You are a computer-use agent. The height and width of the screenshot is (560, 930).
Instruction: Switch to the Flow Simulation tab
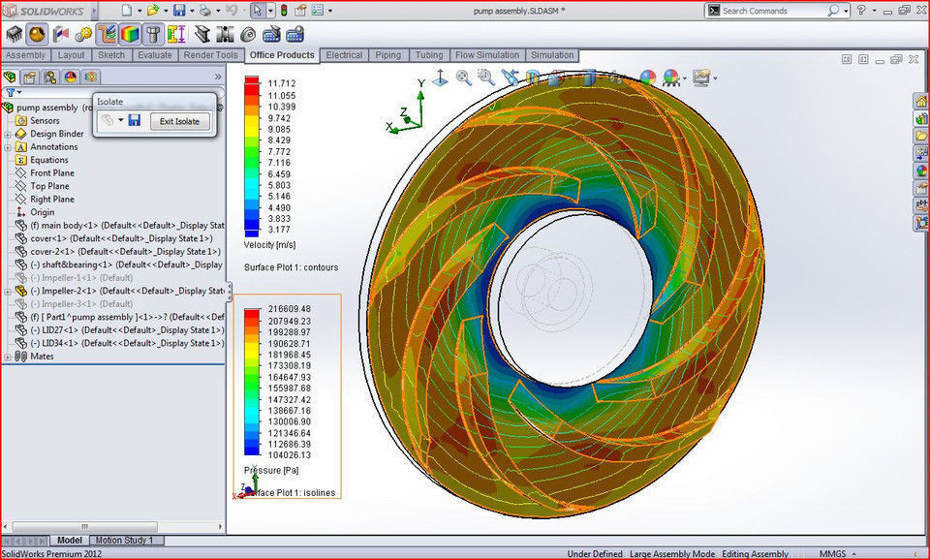tap(487, 55)
